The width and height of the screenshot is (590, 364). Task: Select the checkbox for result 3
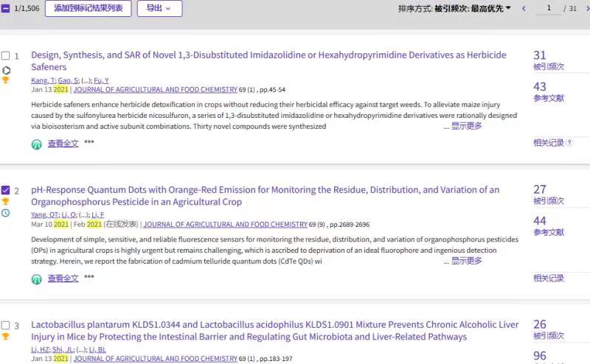point(6,325)
